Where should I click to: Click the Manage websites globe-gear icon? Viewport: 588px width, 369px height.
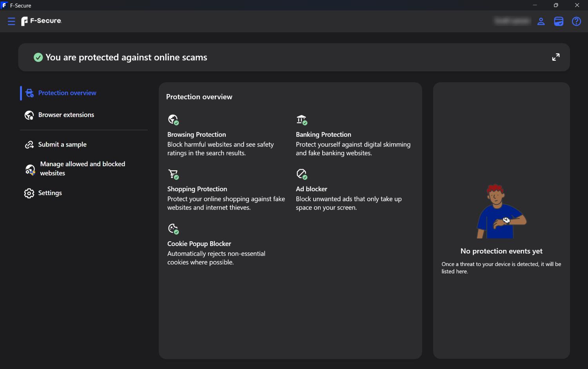30,169
